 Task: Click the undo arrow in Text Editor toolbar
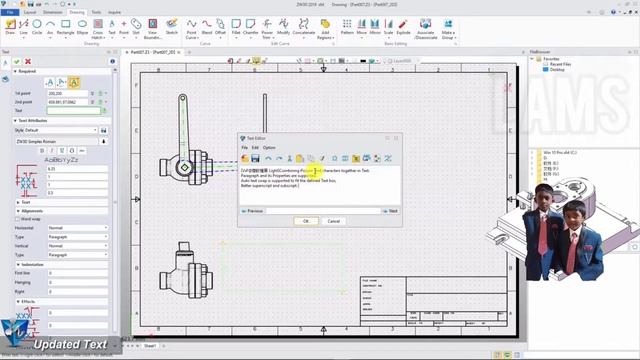pos(268,158)
